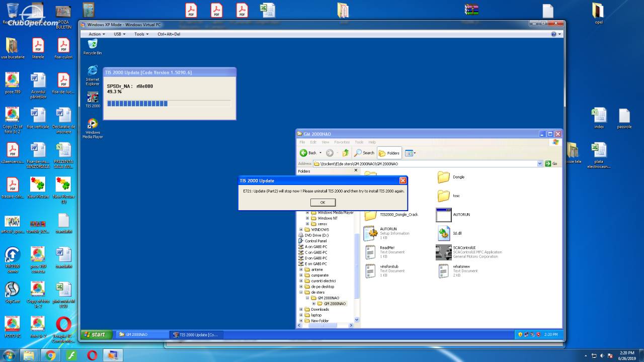Screen dimensions: 644x362
Task: Expand the antene folder node
Action: tap(301, 269)
